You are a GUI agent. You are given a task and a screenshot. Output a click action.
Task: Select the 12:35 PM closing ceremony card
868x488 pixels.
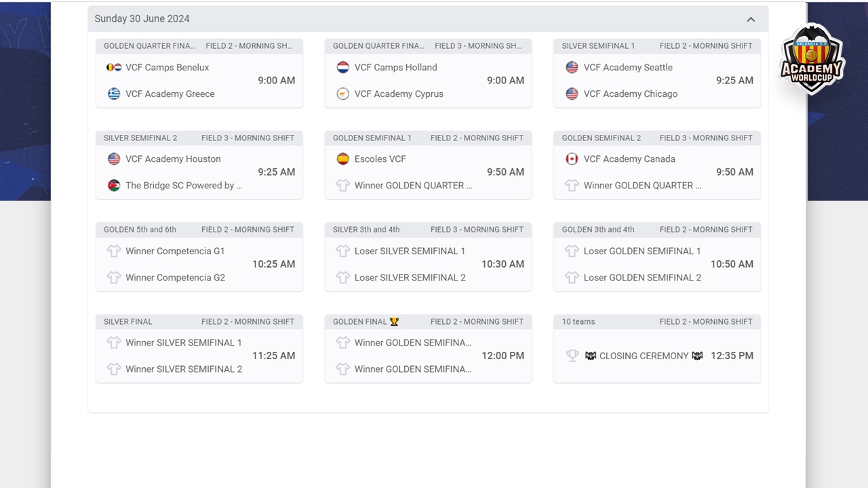pyautogui.click(x=657, y=348)
